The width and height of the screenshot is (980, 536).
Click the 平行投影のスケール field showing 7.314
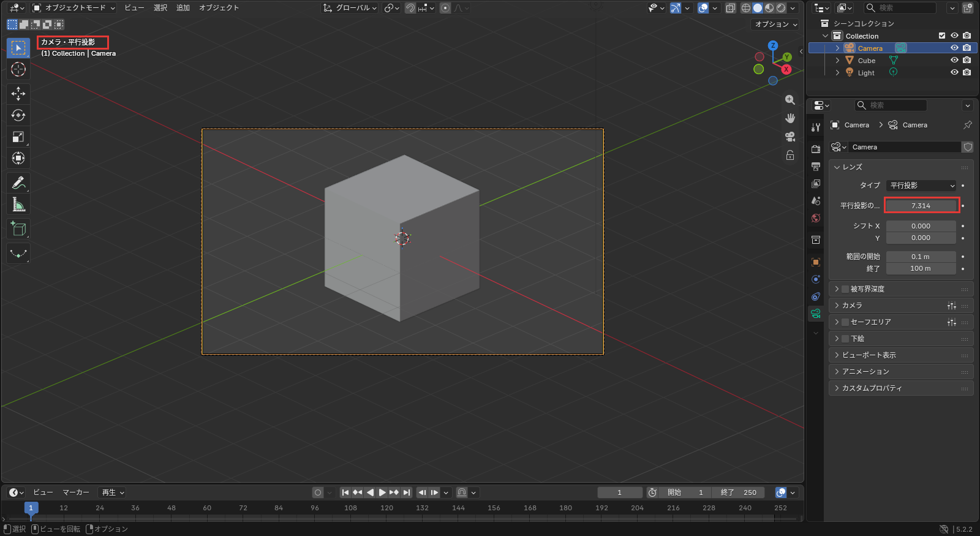[921, 206]
